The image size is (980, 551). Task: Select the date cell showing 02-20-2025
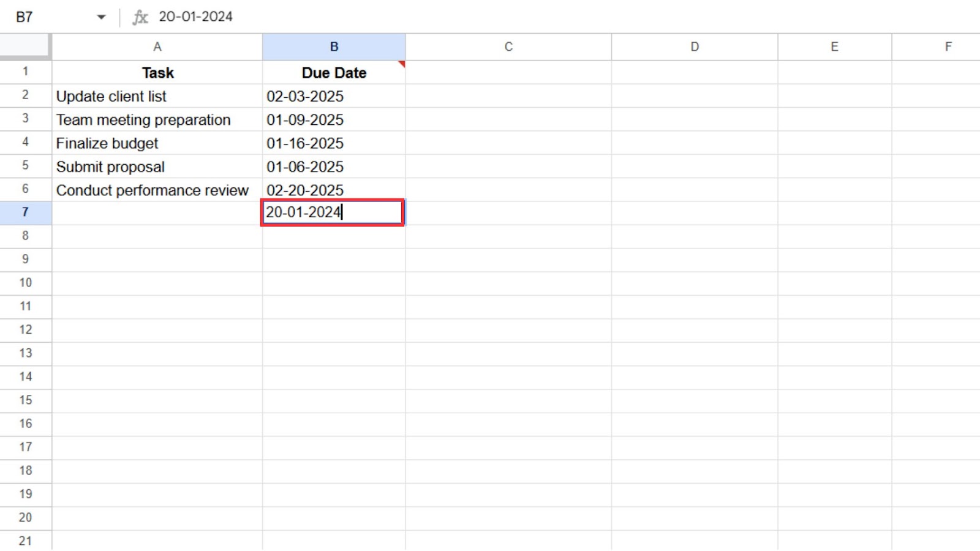pos(334,189)
